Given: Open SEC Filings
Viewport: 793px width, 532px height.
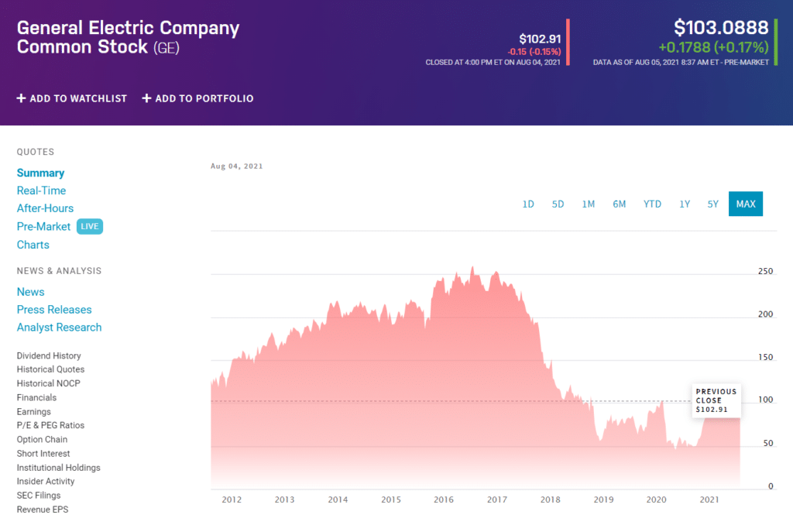Looking at the screenshot, I should point(39,496).
